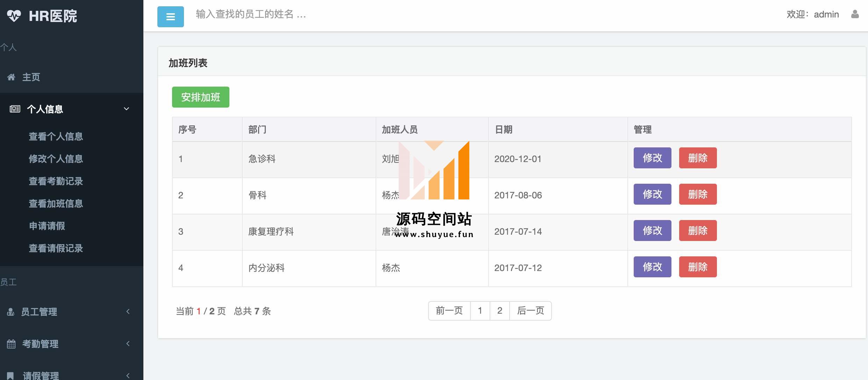This screenshot has height=380, width=868.
Task: Expand the 员工管理 menu arrow
Action: point(128,312)
